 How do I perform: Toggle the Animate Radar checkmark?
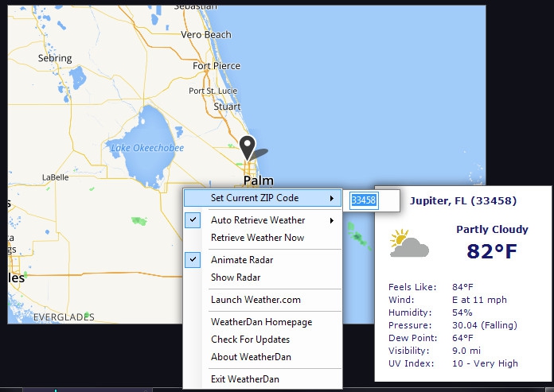(193, 260)
